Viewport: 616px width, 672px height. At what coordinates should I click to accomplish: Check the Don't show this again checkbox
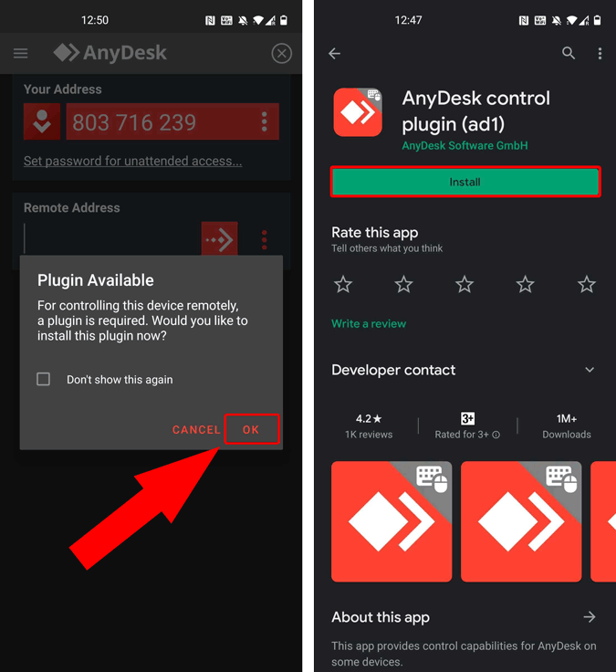[43, 379]
